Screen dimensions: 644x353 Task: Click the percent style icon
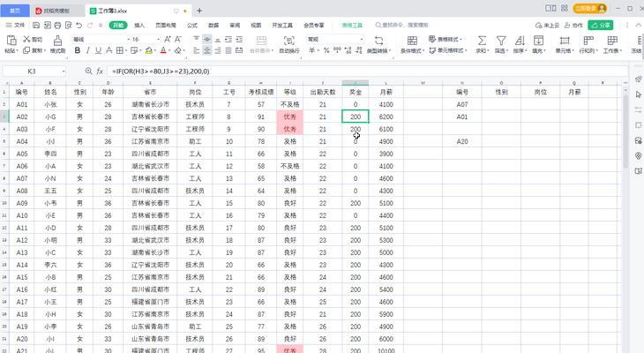click(x=326, y=50)
